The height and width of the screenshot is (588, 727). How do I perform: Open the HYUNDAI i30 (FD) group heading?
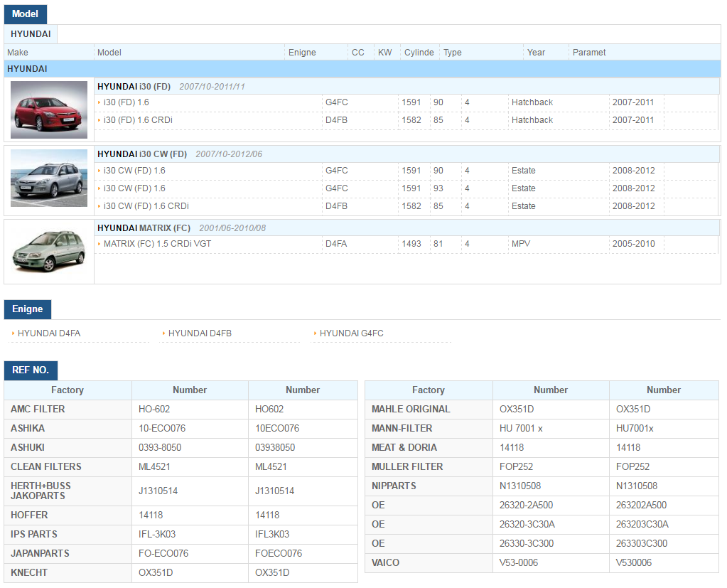(x=134, y=87)
